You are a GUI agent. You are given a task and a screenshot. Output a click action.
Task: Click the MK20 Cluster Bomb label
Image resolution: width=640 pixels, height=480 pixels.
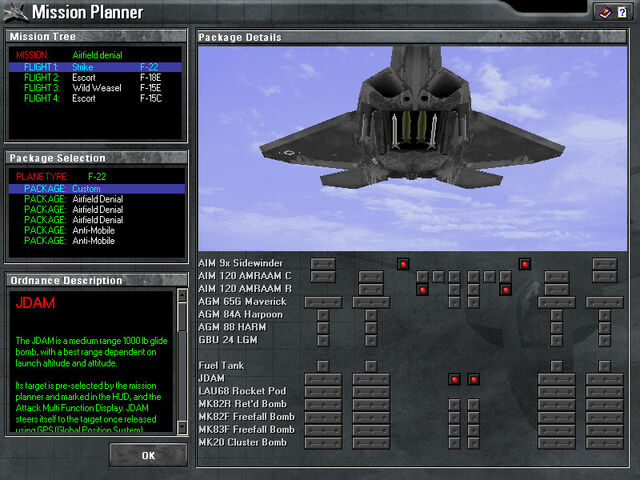coord(242,442)
